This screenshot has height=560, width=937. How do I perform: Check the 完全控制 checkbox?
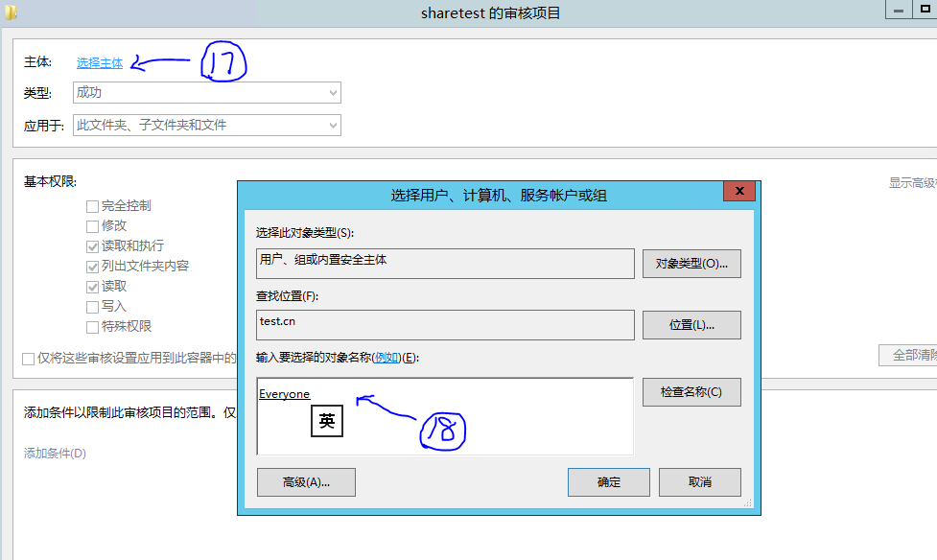click(x=92, y=205)
